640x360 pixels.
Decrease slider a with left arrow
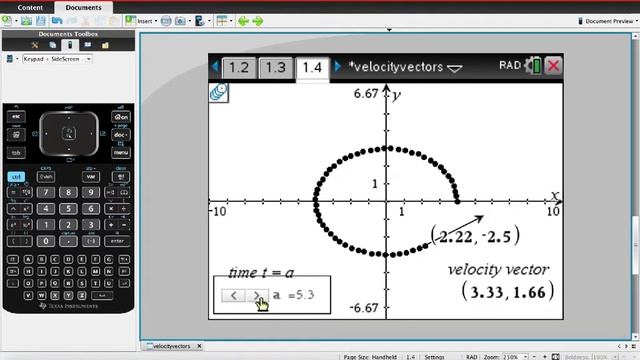tap(233, 296)
